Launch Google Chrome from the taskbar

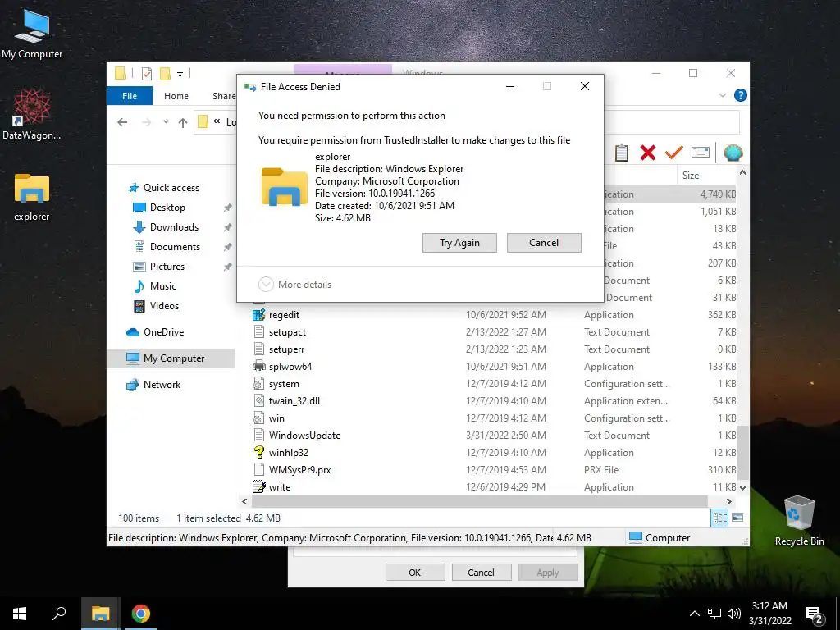pyautogui.click(x=141, y=614)
